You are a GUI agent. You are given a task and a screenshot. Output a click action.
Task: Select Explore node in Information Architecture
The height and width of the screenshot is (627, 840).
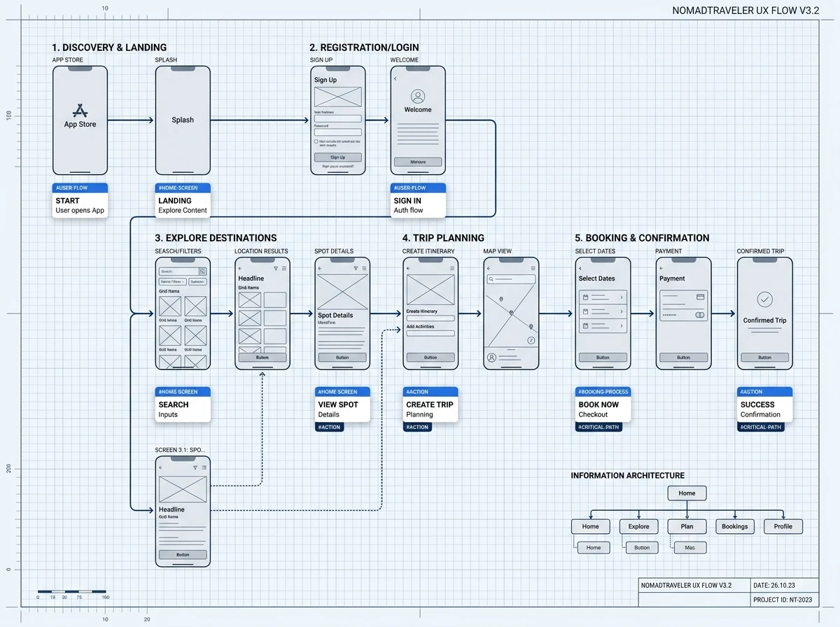[638, 526]
